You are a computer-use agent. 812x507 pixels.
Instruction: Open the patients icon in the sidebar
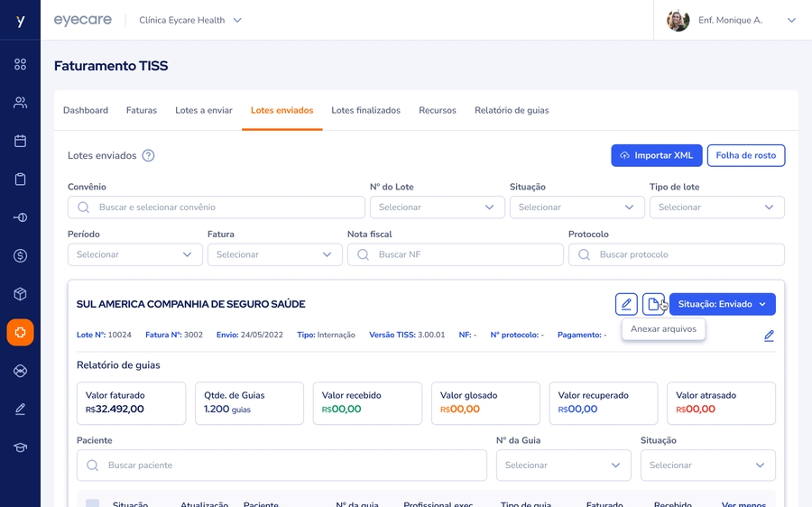tap(20, 103)
